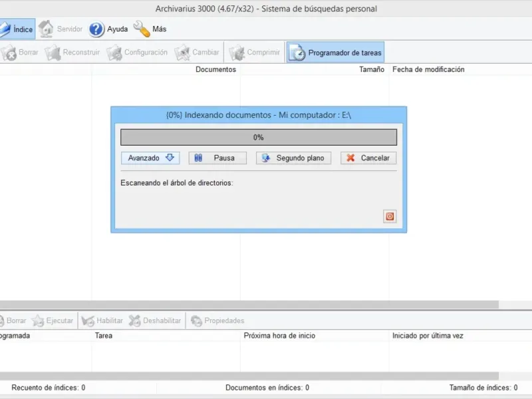The width and height of the screenshot is (532, 399).
Task: Toggle the Programador de tareas panel
Action: pyautogui.click(x=335, y=53)
